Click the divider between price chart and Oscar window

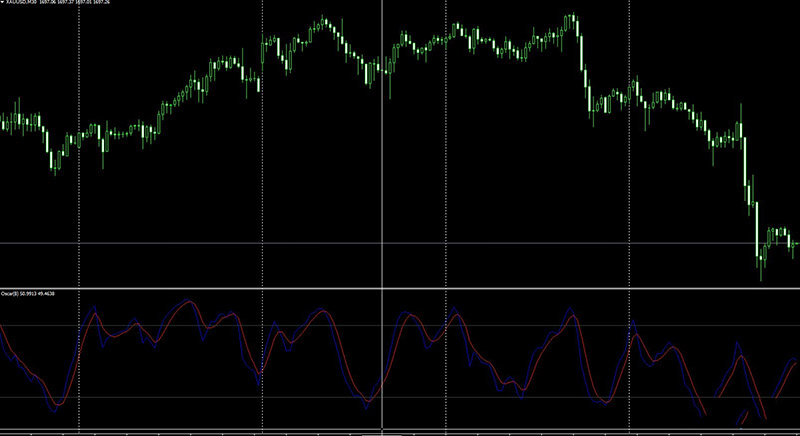[x=400, y=289]
